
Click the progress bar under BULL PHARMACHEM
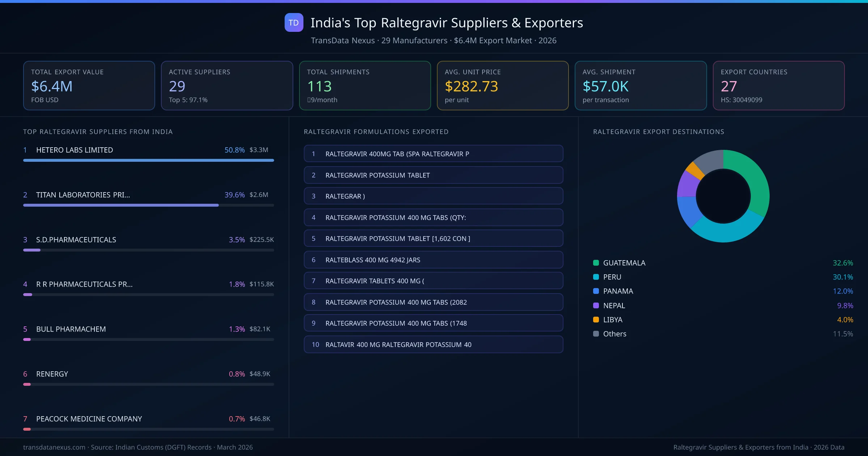tap(148, 339)
